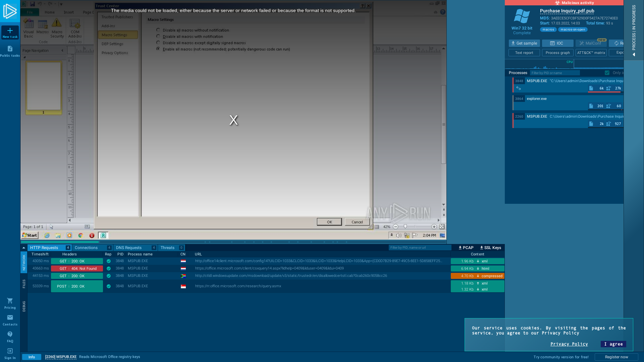Start a New task from the sidebar
Viewport: 644px width, 362px height.
[10, 33]
